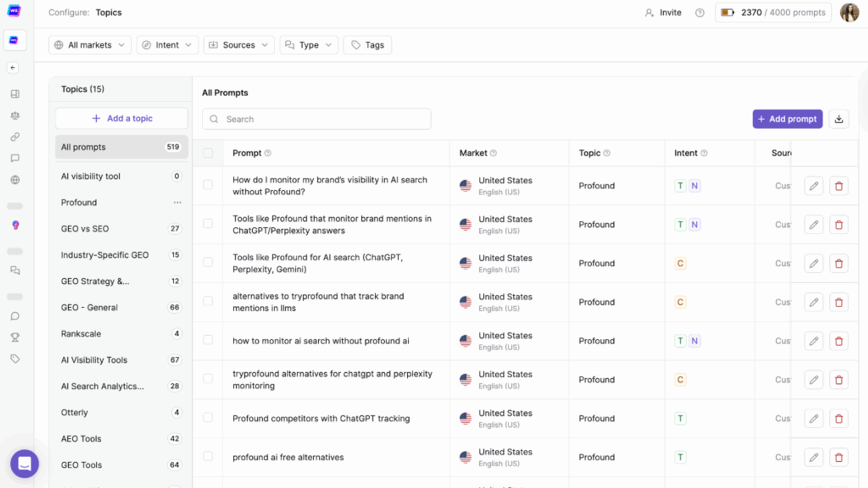Check the 'Tools like Profound for AI search' row

click(x=208, y=263)
